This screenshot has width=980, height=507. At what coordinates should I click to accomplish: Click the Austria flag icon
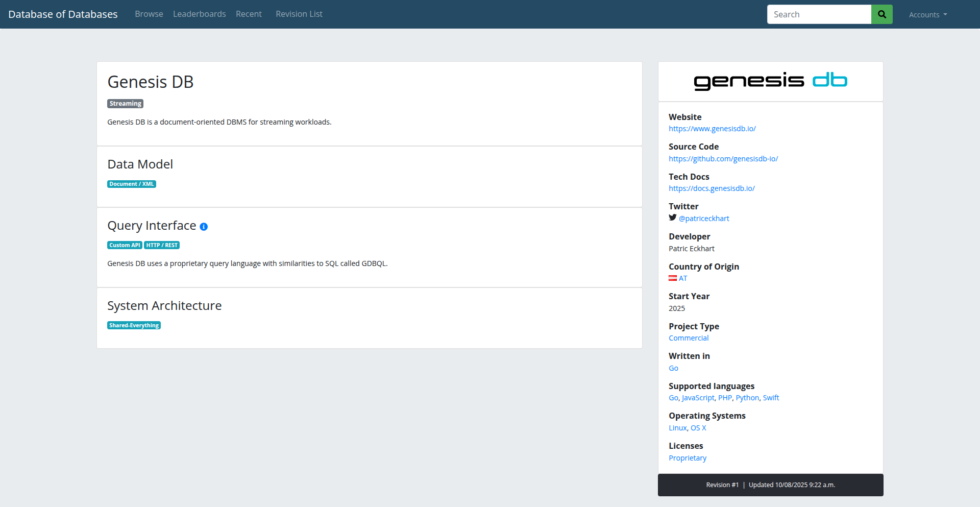[x=673, y=278]
